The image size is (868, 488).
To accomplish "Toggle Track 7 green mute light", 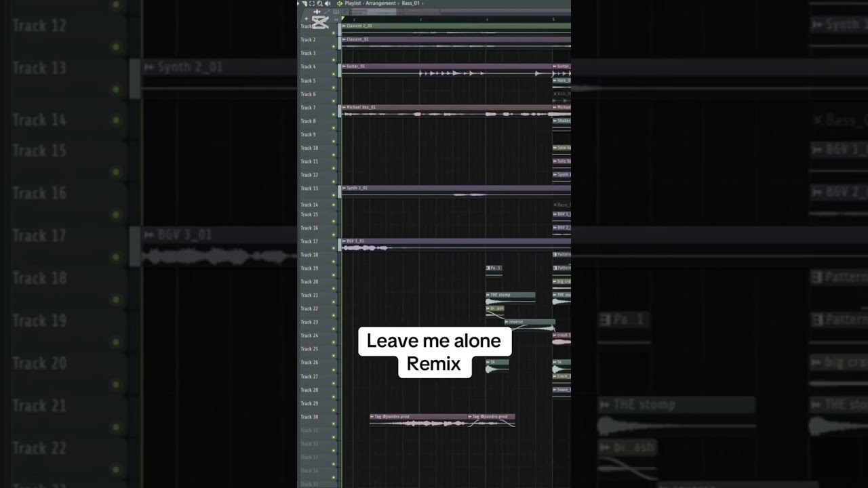I will [334, 115].
